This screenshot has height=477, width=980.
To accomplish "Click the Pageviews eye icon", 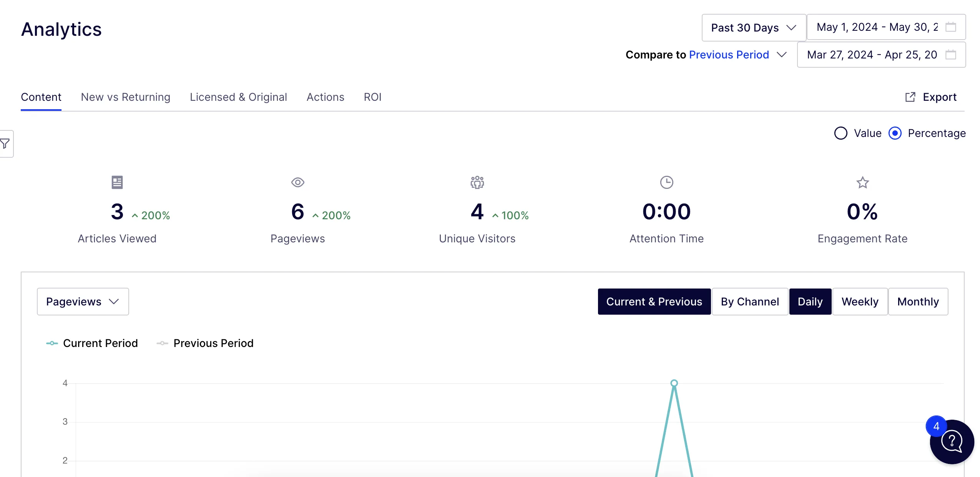I will click(298, 182).
